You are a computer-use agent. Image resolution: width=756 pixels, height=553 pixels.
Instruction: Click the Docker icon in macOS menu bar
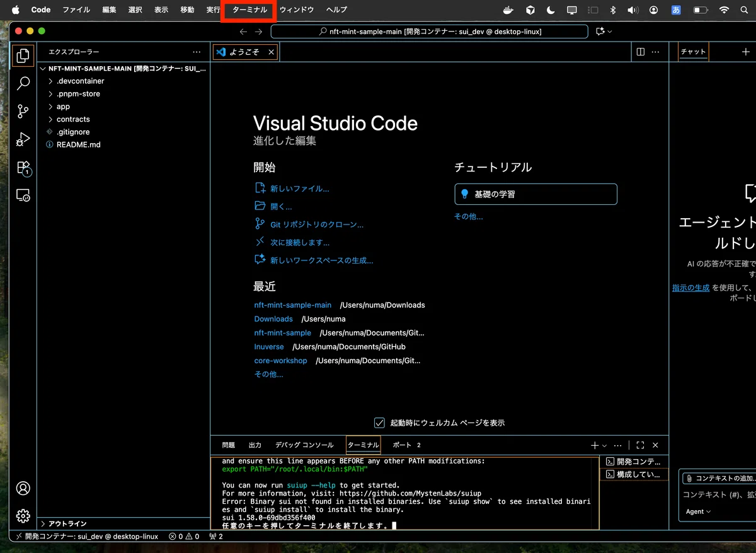508,10
